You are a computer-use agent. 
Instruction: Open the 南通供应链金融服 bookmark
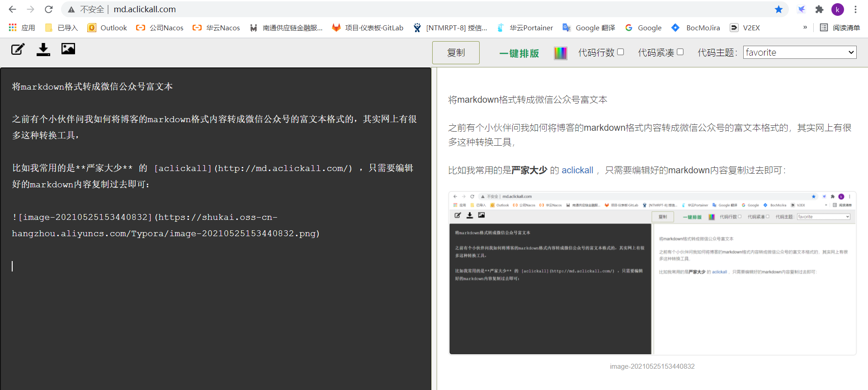pyautogui.click(x=286, y=28)
